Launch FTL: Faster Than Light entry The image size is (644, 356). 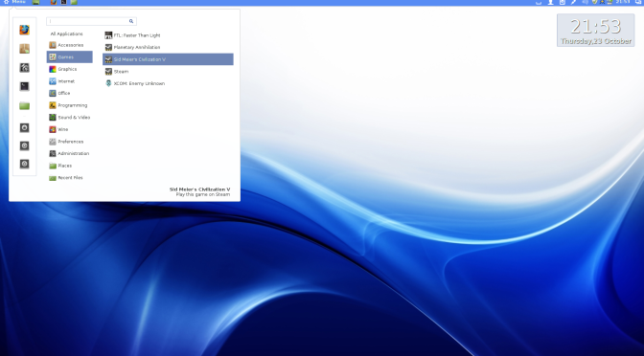point(168,35)
